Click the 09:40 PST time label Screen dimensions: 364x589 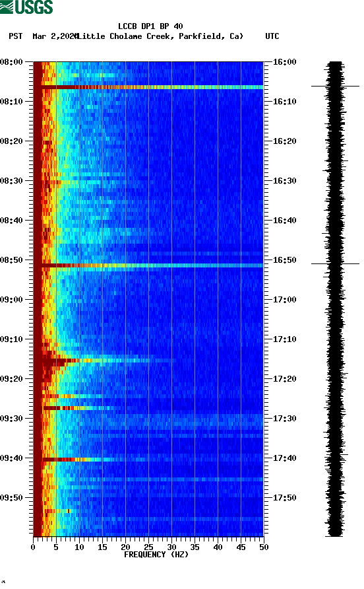coord(12,458)
